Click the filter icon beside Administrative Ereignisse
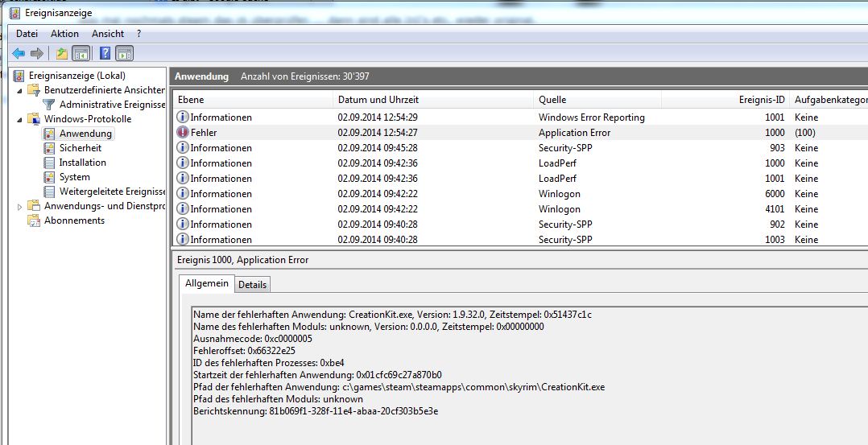This screenshot has width=868, height=445. pos(49,105)
